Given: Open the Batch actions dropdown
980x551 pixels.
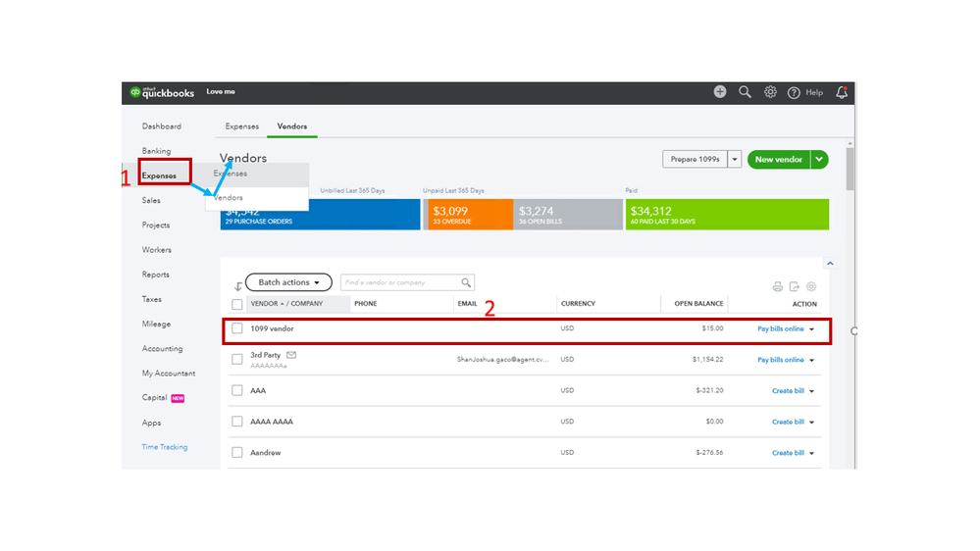Looking at the screenshot, I should (288, 282).
